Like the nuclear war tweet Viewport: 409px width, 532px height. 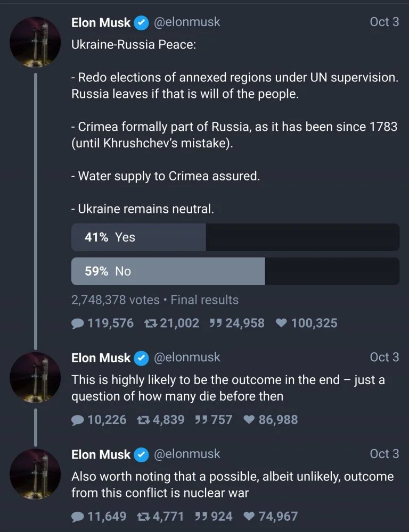tap(249, 516)
